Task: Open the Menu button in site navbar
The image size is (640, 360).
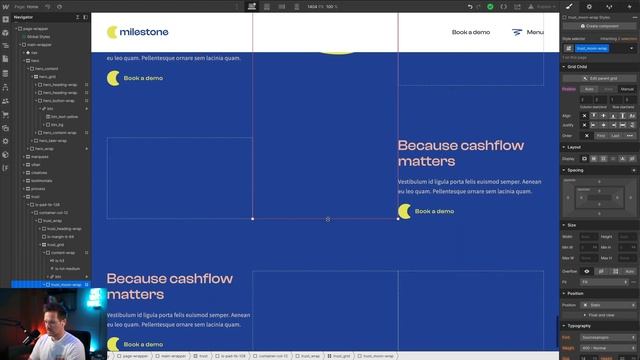Action: coord(527,32)
